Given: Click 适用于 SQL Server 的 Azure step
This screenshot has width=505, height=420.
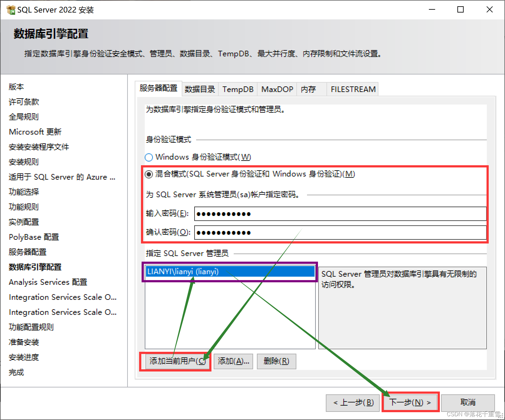Looking at the screenshot, I should 62,177.
